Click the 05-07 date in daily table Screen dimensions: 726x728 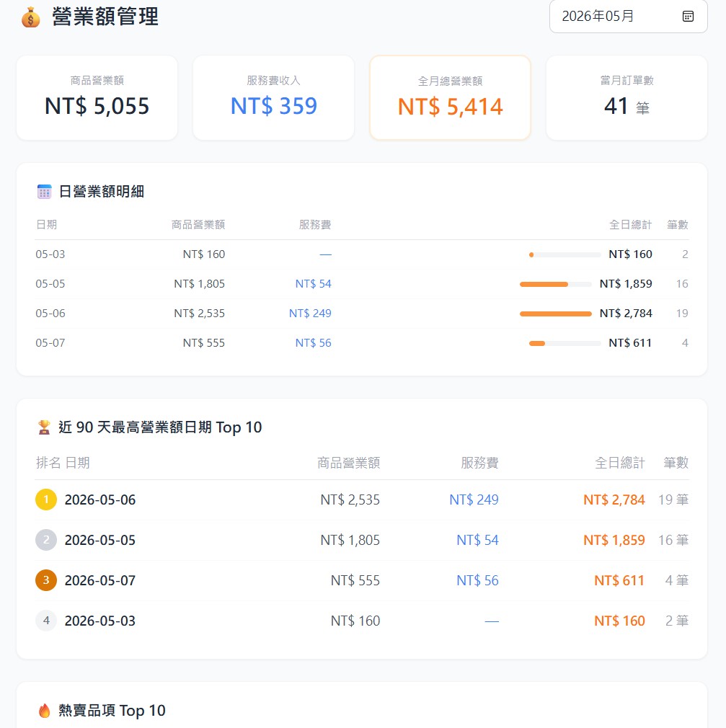point(50,343)
